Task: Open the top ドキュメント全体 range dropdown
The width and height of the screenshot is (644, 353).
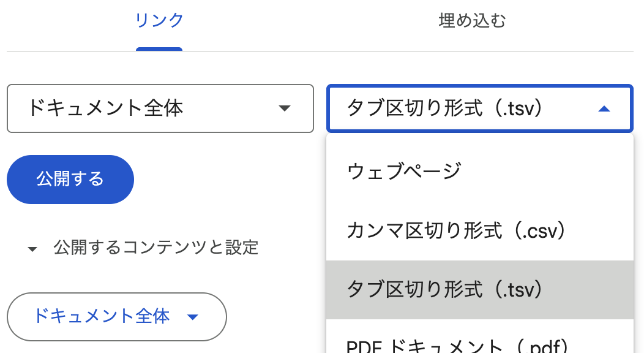Action: (160, 109)
